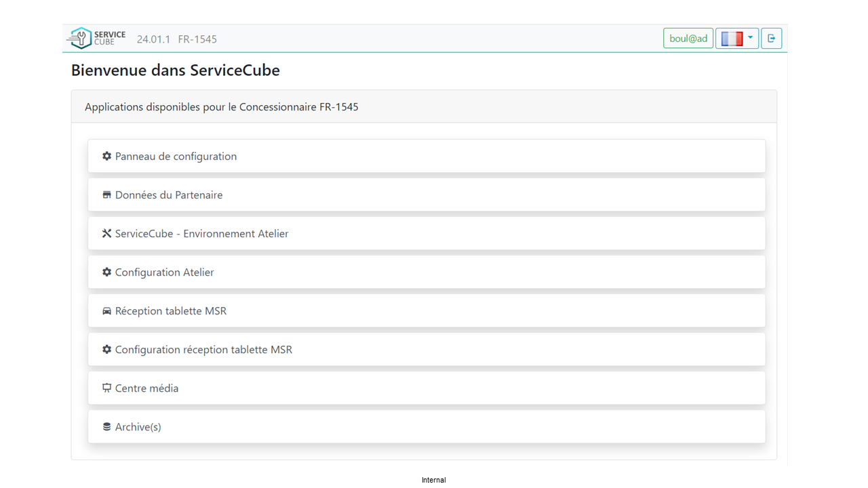Click version text 24.01.1
868x488 pixels.
tap(153, 39)
